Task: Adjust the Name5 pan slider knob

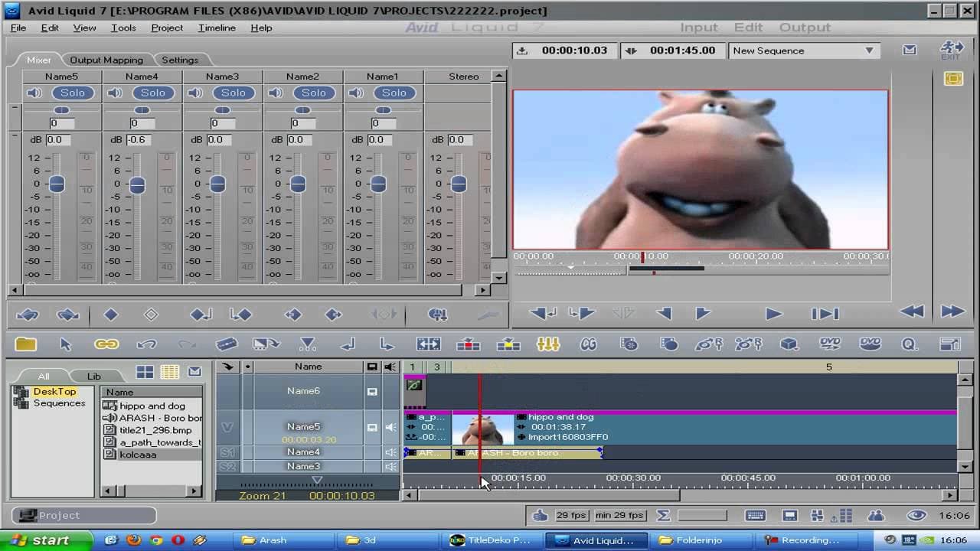Action: (x=61, y=110)
